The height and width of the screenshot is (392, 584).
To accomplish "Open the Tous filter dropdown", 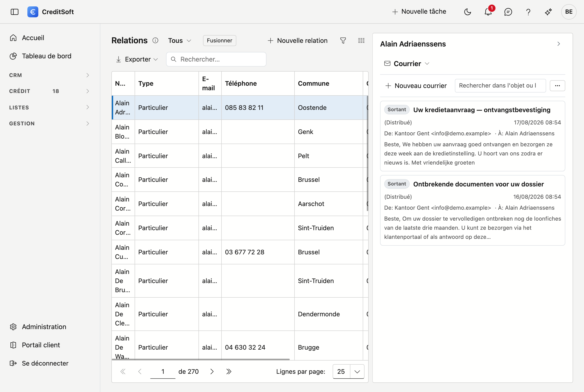I will tap(180, 41).
